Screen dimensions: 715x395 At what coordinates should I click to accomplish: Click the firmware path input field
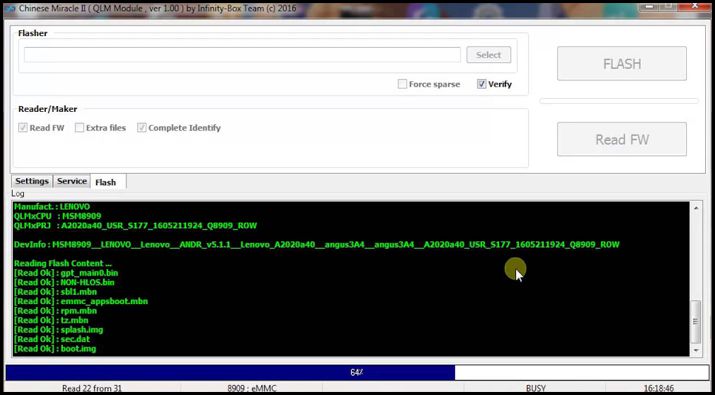[x=242, y=55]
